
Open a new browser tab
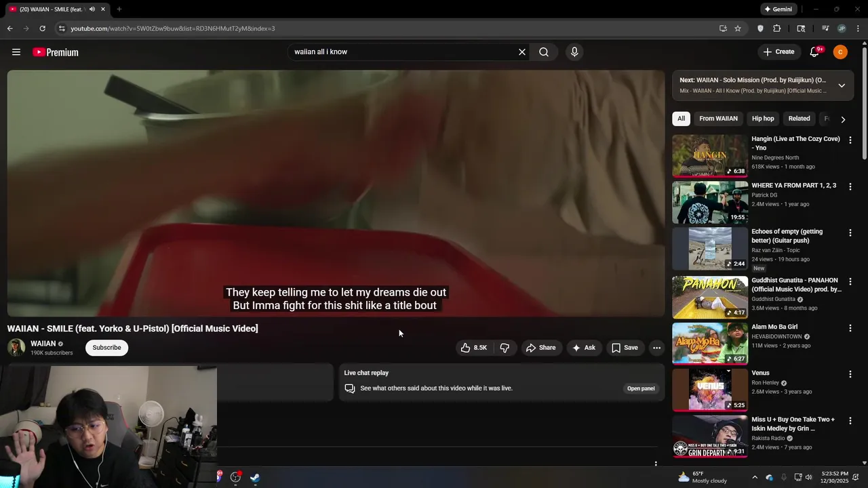[119, 9]
